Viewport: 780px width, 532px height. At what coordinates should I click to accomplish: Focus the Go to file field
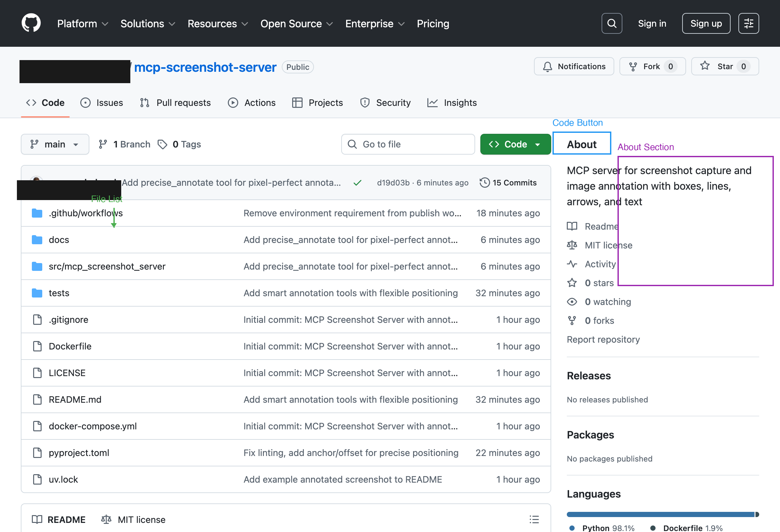point(408,144)
